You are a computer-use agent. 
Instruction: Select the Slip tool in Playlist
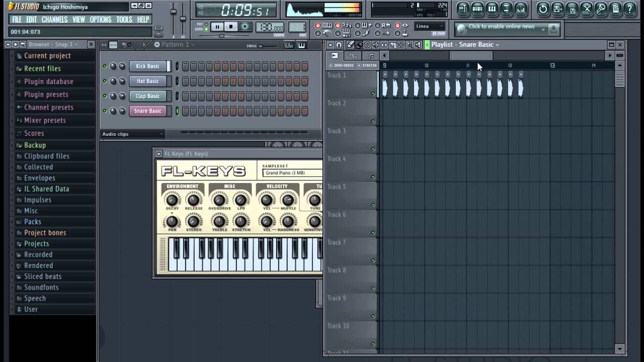[x=384, y=45]
